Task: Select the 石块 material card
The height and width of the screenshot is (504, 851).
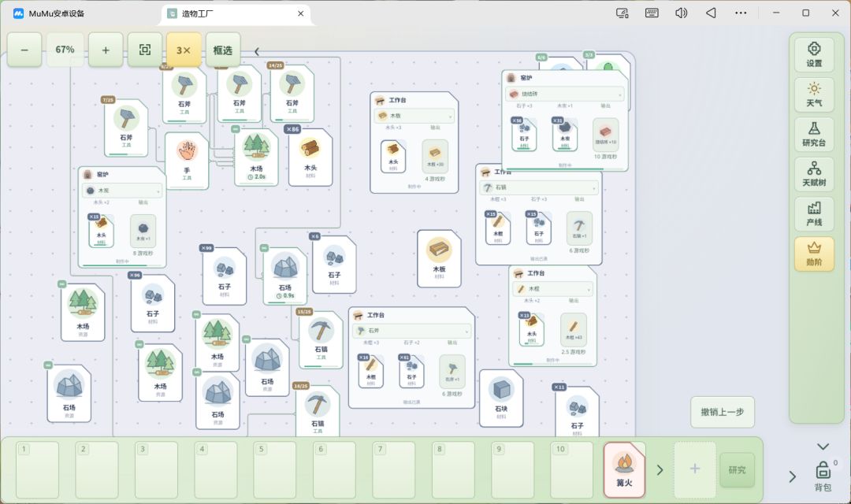Action: click(x=501, y=398)
